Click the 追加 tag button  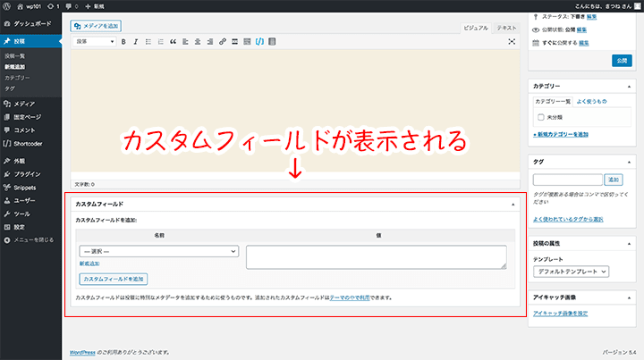point(614,180)
